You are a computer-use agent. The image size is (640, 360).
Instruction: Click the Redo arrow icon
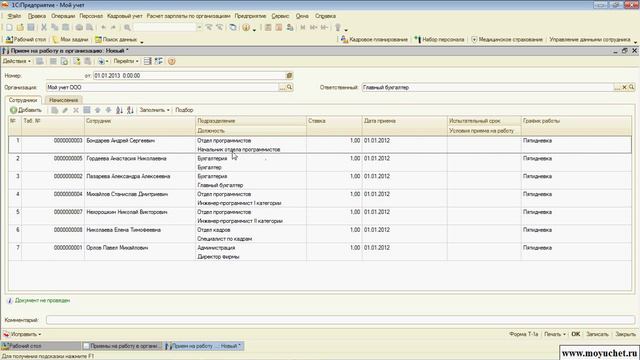click(113, 27)
